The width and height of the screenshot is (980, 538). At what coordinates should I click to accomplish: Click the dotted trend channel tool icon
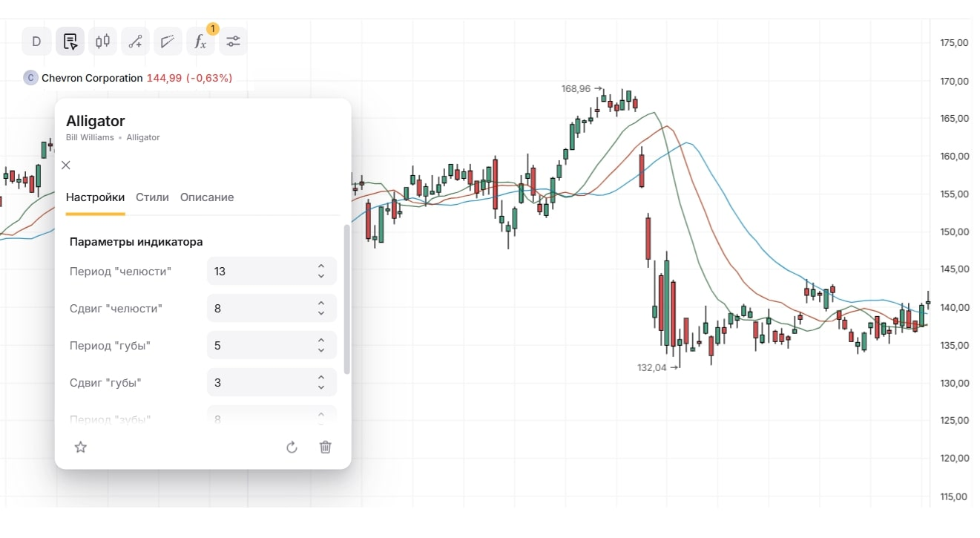coord(168,42)
